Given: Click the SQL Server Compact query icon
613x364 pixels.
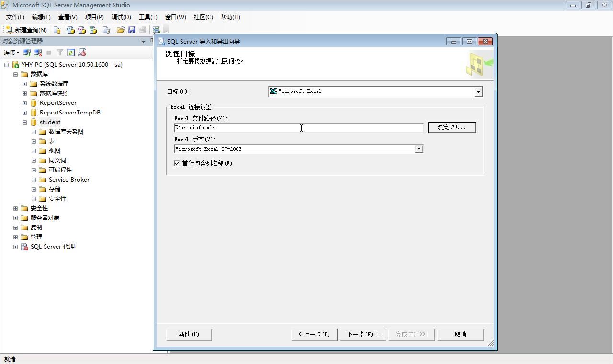Looking at the screenshot, I should point(106,30).
